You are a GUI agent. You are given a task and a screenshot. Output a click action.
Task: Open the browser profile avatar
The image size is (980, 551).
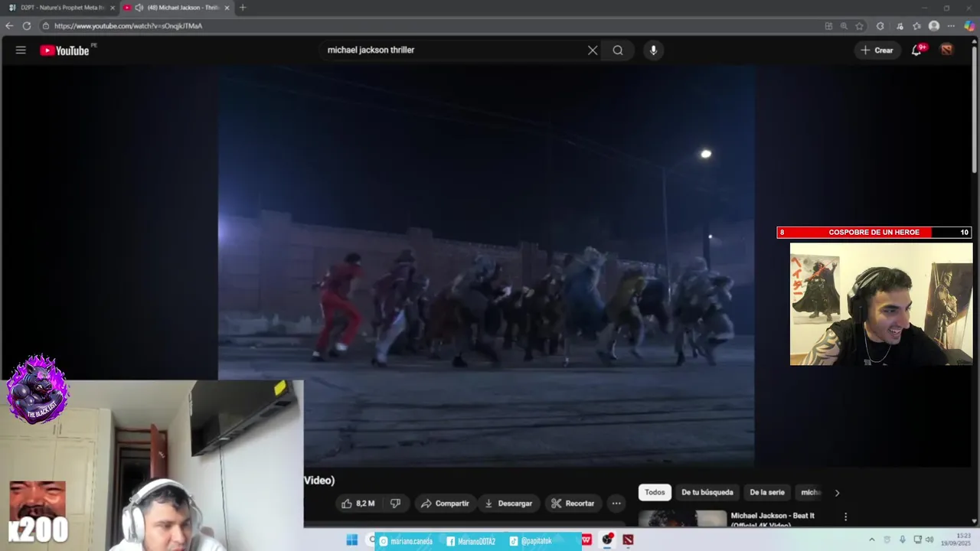click(x=934, y=26)
